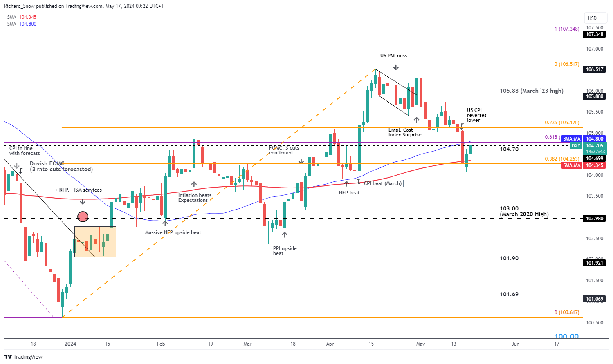Click the '101.69' level label
613x364 pixels.
click(509, 294)
